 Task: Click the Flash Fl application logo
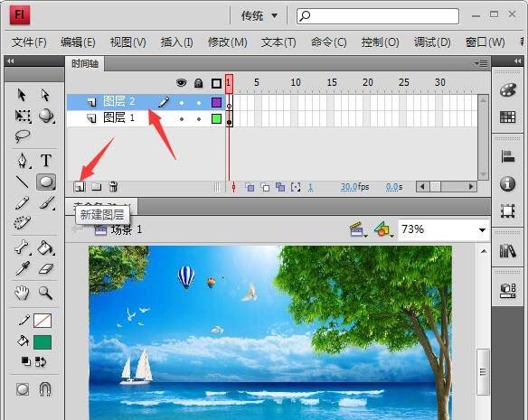point(20,15)
